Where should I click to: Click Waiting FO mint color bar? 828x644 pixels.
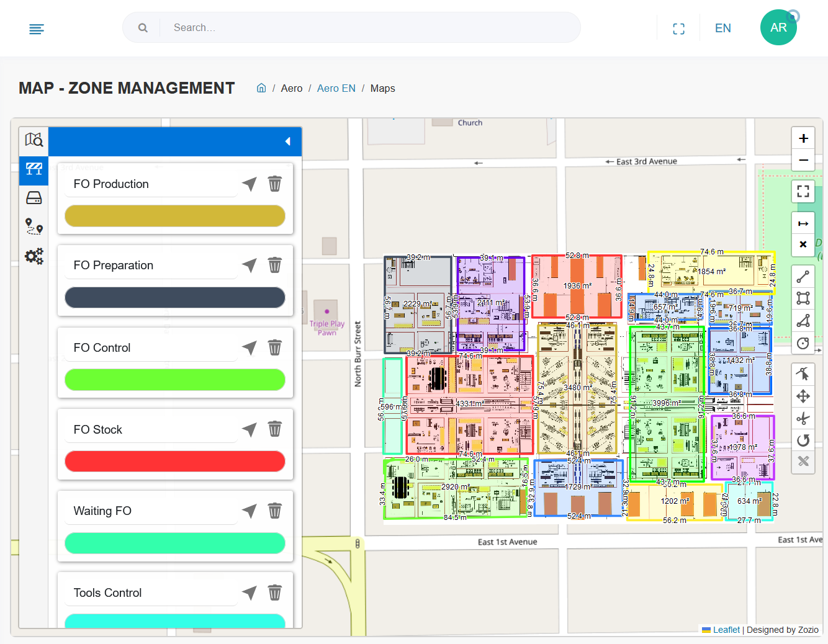pyautogui.click(x=175, y=543)
